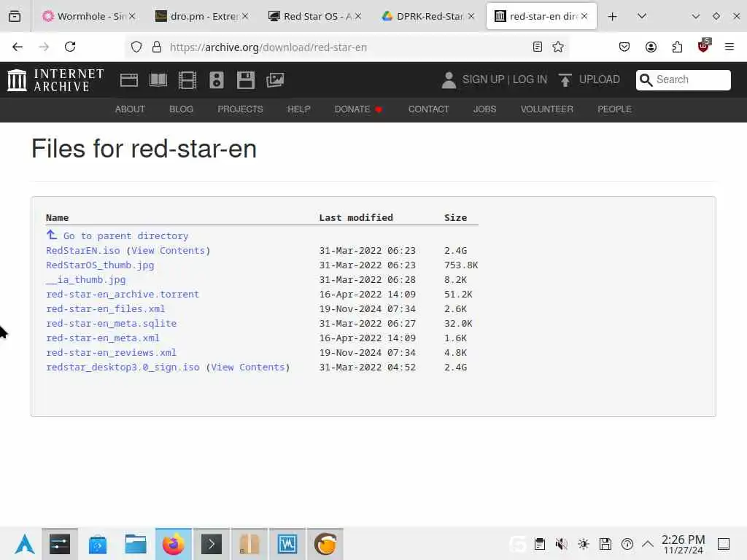Open the Internet Archive home logo
The image size is (747, 560).
[55, 80]
